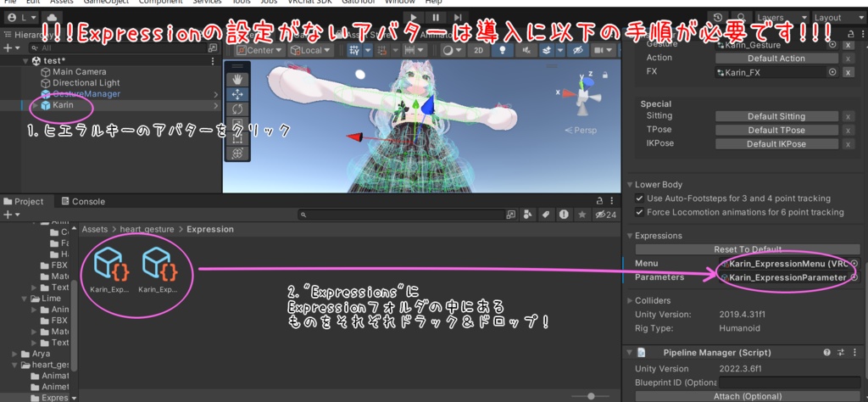Open the object picker for Parameters field

(x=854, y=277)
